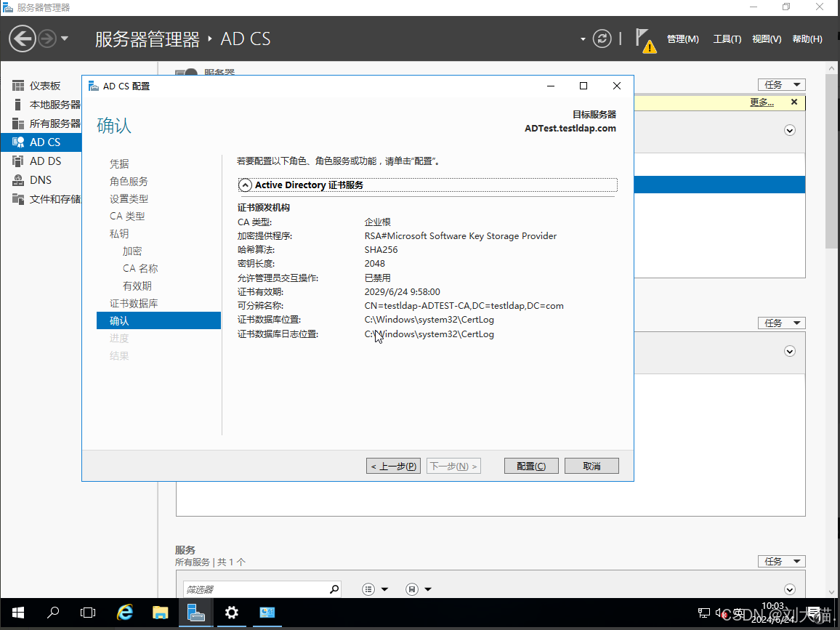Screen dimensions: 840x630
Task: Select the AD DS item in sidebar
Action: click(x=45, y=161)
